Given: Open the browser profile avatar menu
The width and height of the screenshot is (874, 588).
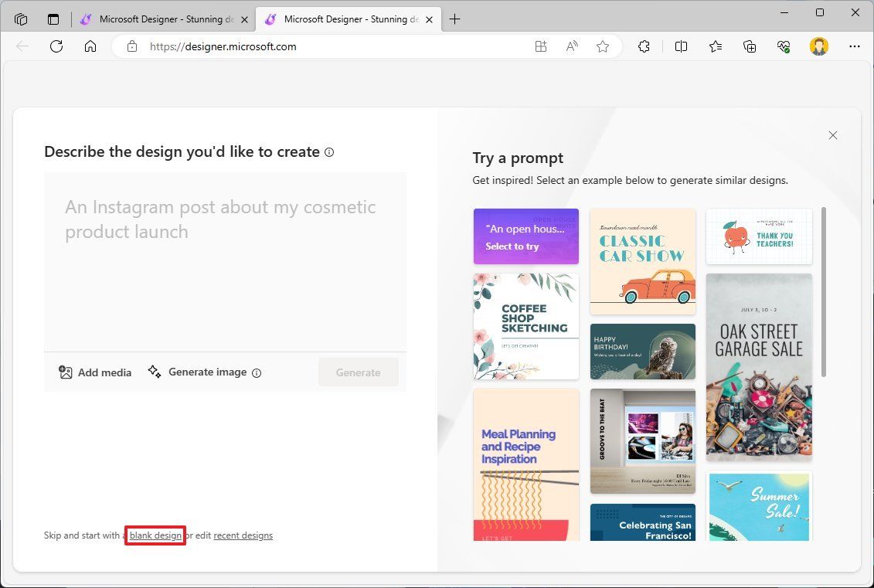Looking at the screenshot, I should [819, 46].
